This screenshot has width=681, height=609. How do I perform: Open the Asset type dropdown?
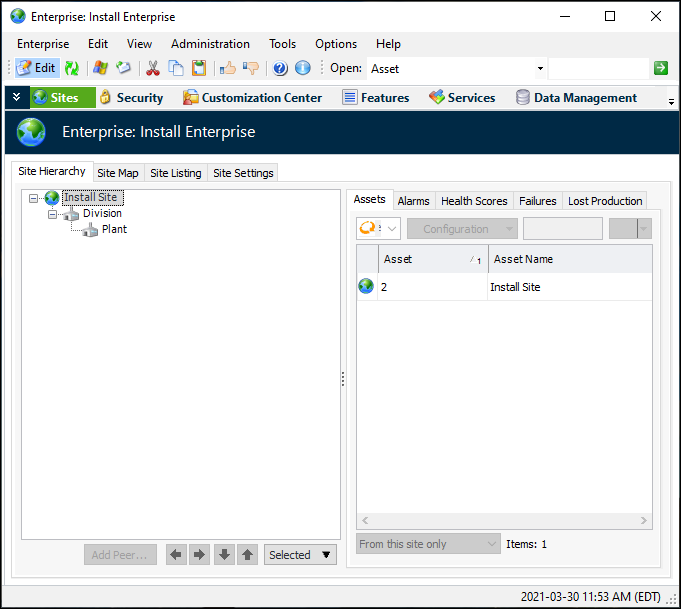point(540,69)
